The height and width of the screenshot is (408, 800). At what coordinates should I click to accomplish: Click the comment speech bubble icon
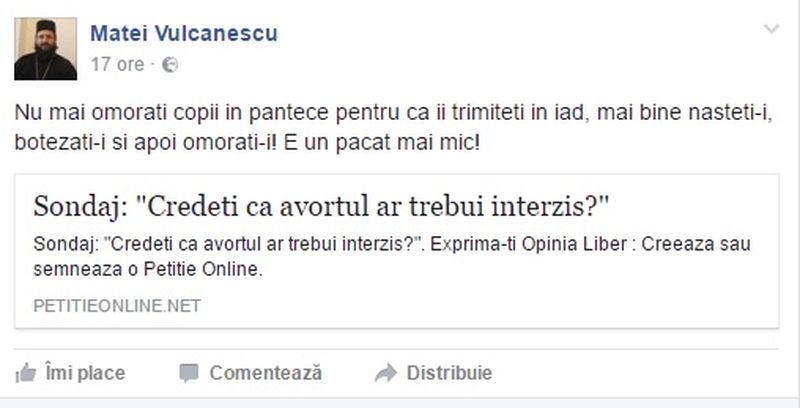(x=188, y=373)
